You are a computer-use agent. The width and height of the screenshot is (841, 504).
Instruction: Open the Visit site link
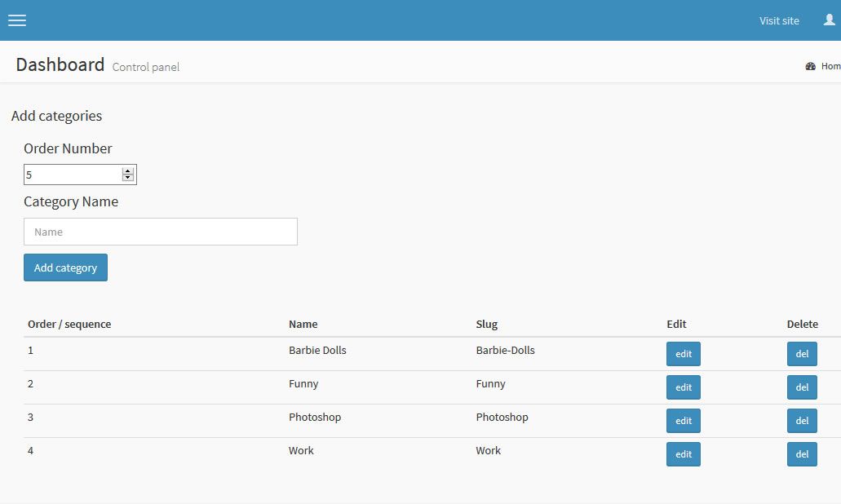pos(779,20)
